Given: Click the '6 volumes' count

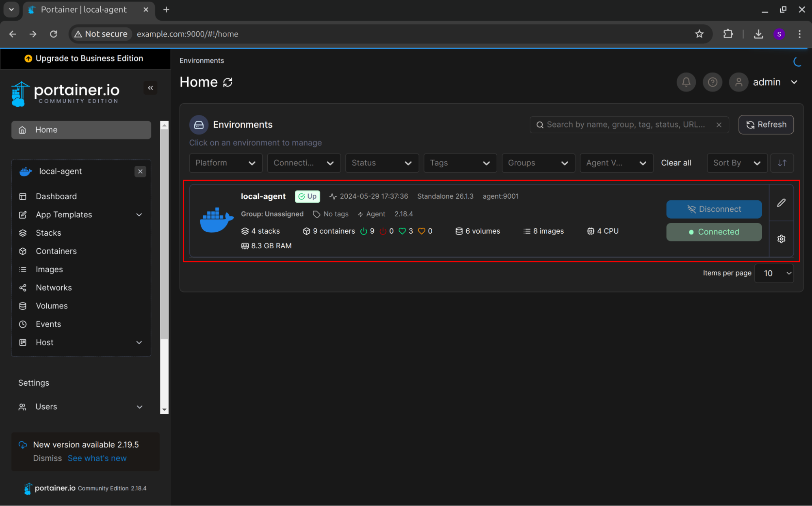Looking at the screenshot, I should (x=478, y=231).
